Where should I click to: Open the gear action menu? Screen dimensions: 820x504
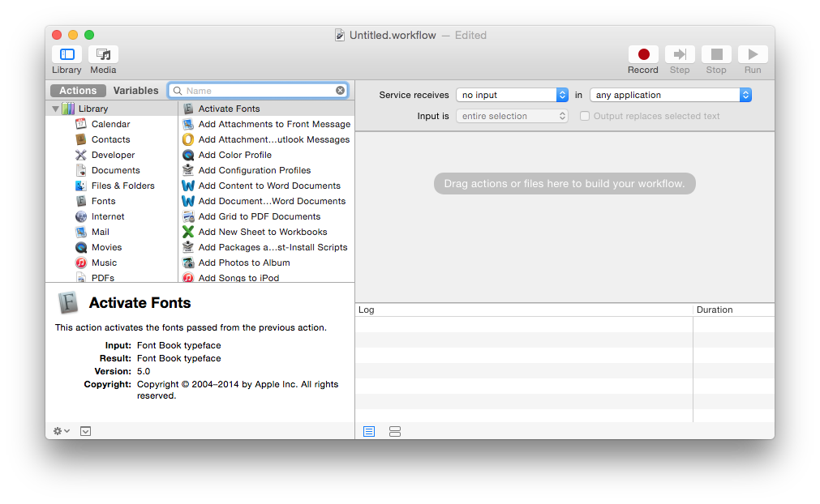coord(61,431)
